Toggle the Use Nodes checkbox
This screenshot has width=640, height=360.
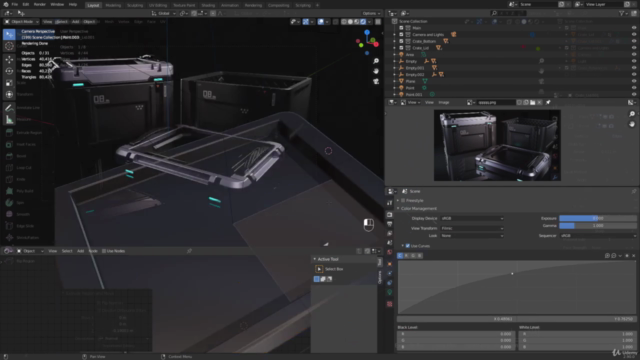pos(104,251)
